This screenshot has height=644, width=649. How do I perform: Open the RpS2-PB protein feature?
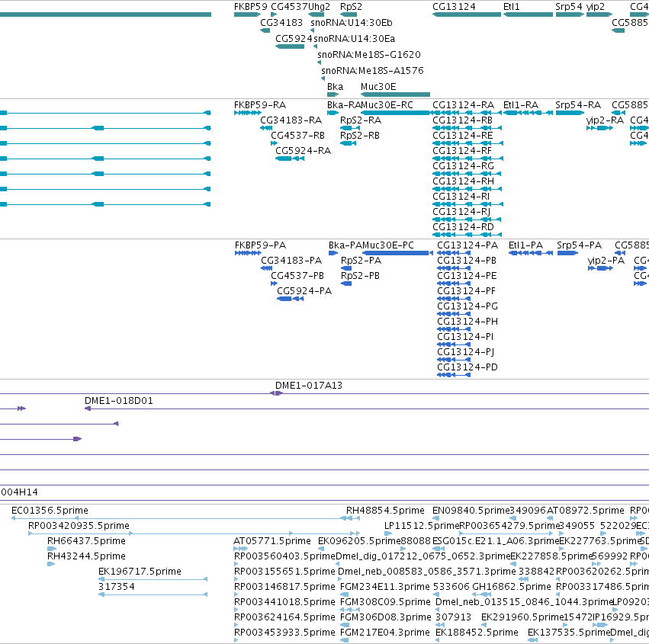[346, 284]
